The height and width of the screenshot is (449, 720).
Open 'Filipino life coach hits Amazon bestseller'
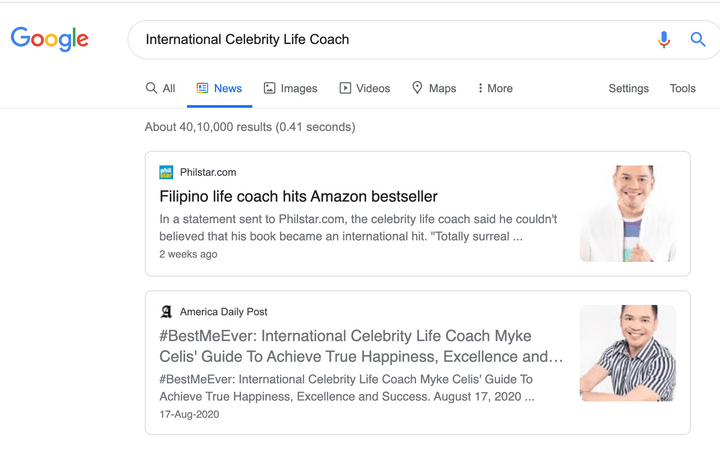coord(298,196)
